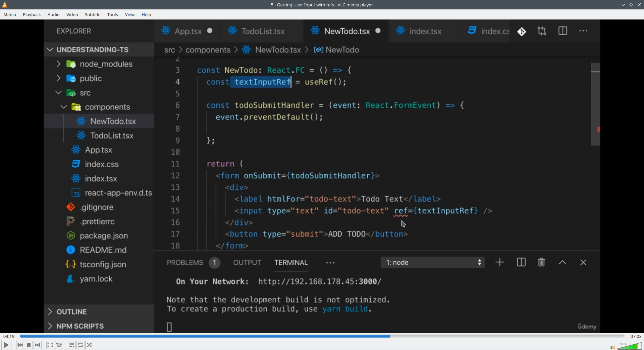Screen dimensions: 644x350
Task: Open the '1: node' terminal dropdown
Action: click(432, 262)
